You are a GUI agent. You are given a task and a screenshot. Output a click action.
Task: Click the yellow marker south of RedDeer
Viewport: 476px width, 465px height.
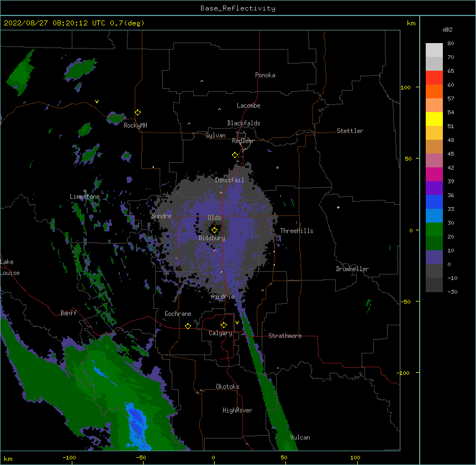(x=235, y=155)
